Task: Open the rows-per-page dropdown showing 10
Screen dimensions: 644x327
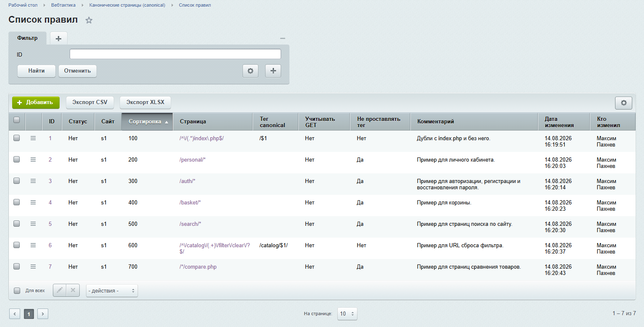Action: point(347,314)
